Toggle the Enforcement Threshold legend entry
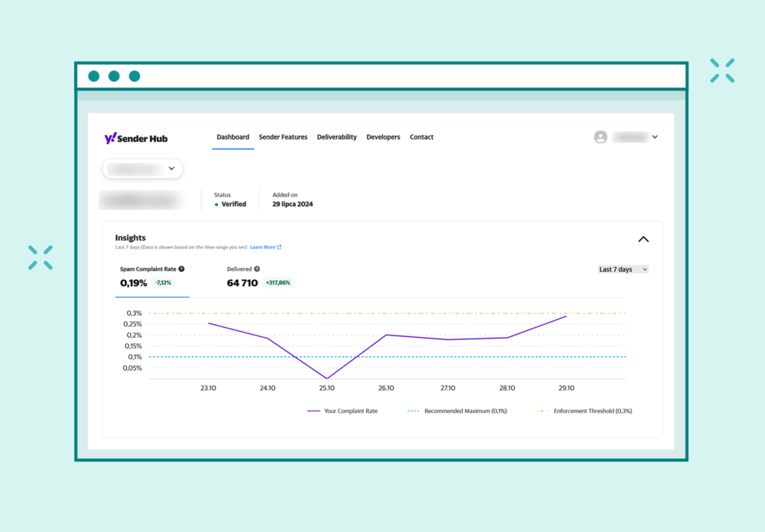 [585, 410]
